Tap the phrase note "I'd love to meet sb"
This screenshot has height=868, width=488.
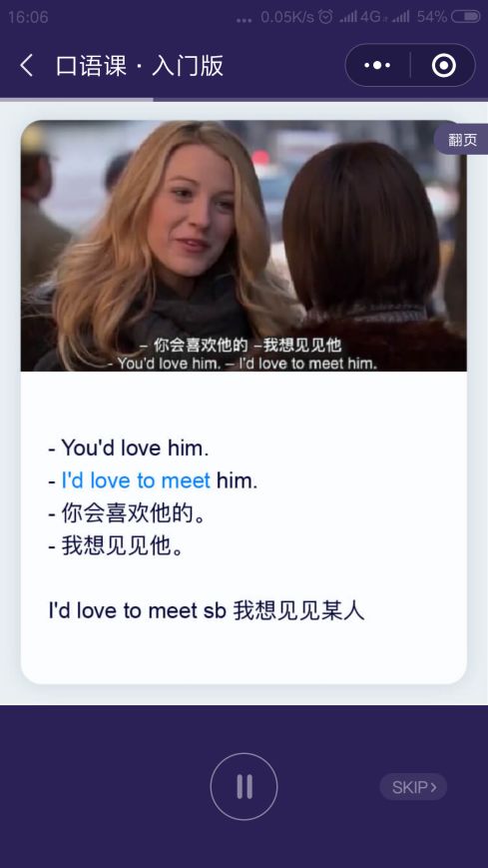tap(138, 611)
